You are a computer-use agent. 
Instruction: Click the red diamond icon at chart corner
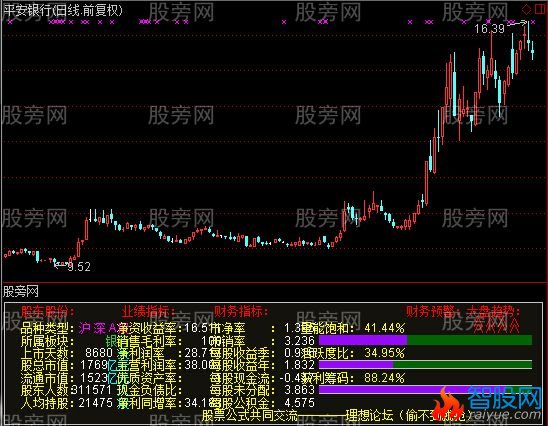point(526,9)
